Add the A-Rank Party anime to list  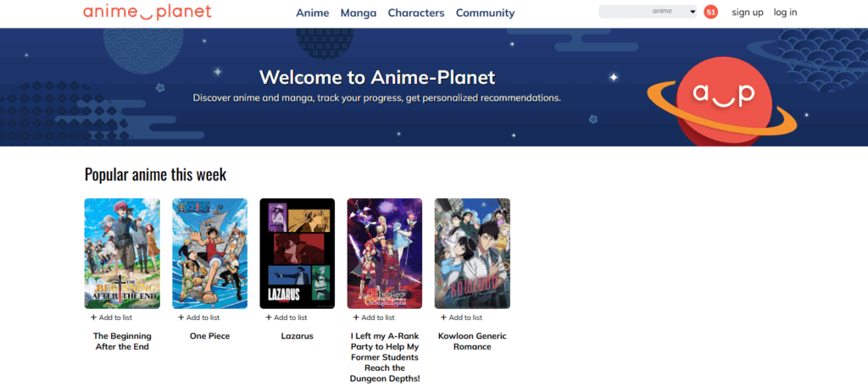[x=373, y=317]
